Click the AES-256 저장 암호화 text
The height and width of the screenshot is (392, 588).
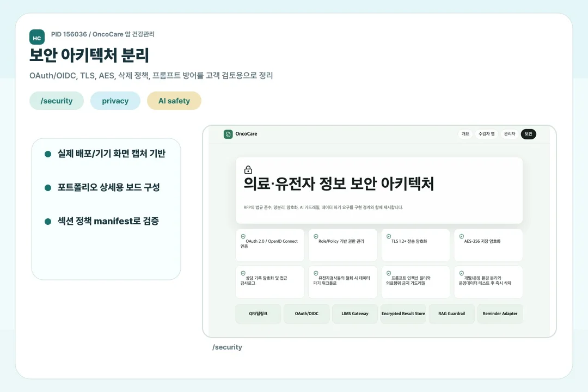[x=482, y=241]
